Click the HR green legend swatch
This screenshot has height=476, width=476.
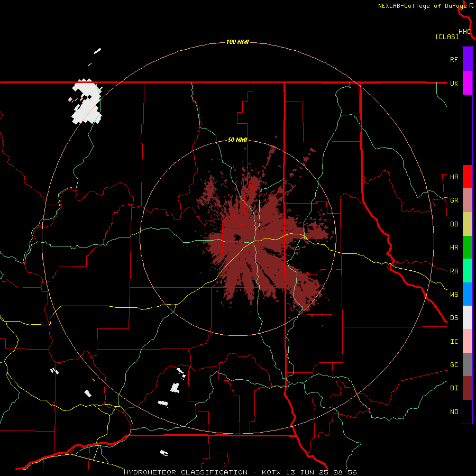point(467,248)
